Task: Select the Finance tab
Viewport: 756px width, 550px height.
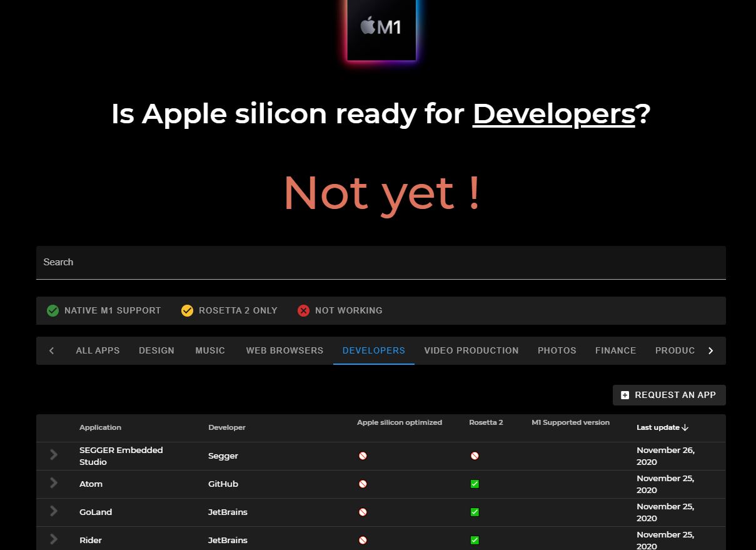Action: (615, 350)
